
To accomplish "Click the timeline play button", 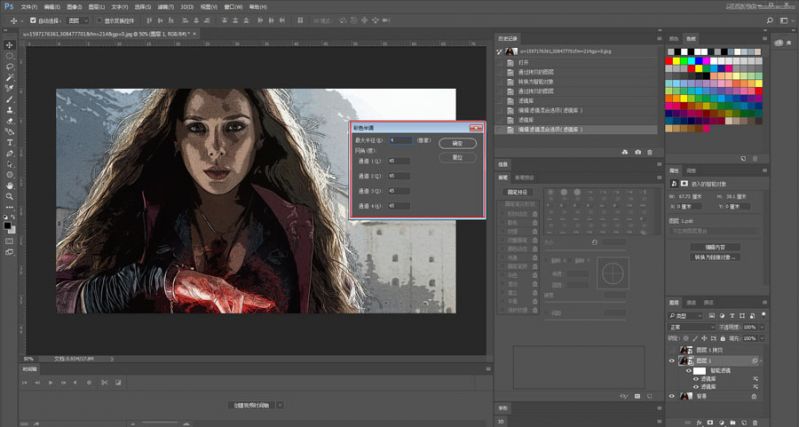I will point(50,382).
